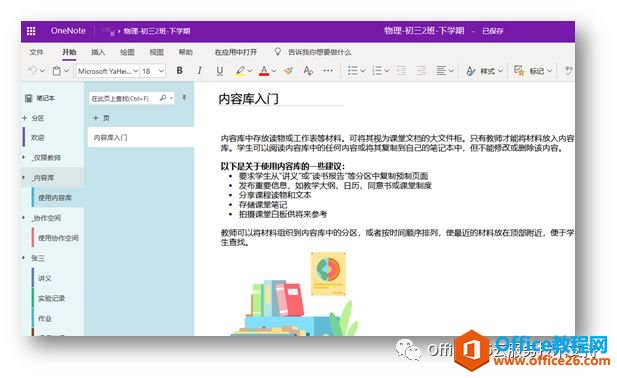Click the page search field

tap(131, 98)
